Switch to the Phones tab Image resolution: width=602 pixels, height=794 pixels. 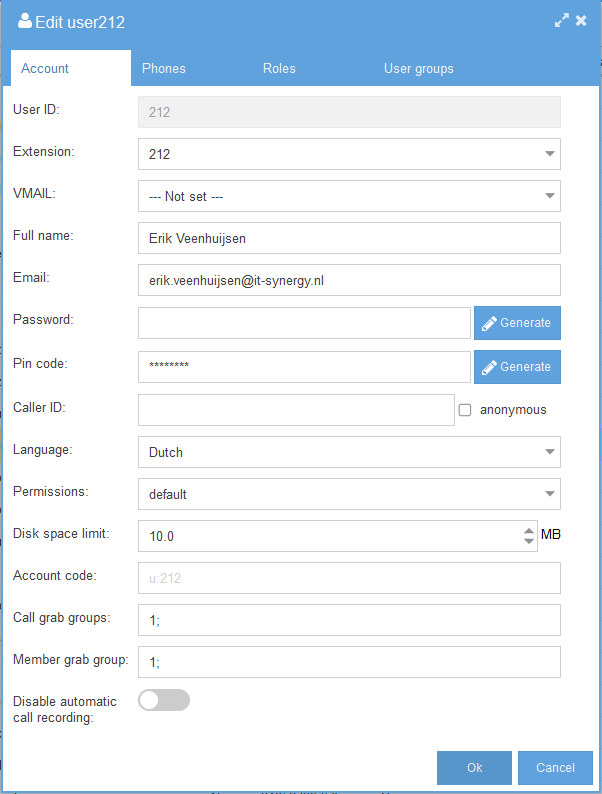point(164,68)
